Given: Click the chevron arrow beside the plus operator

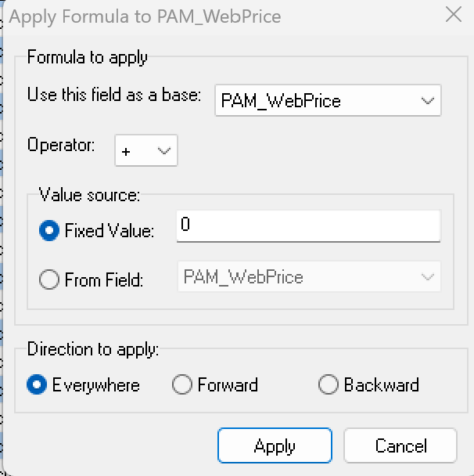Looking at the screenshot, I should [164, 151].
